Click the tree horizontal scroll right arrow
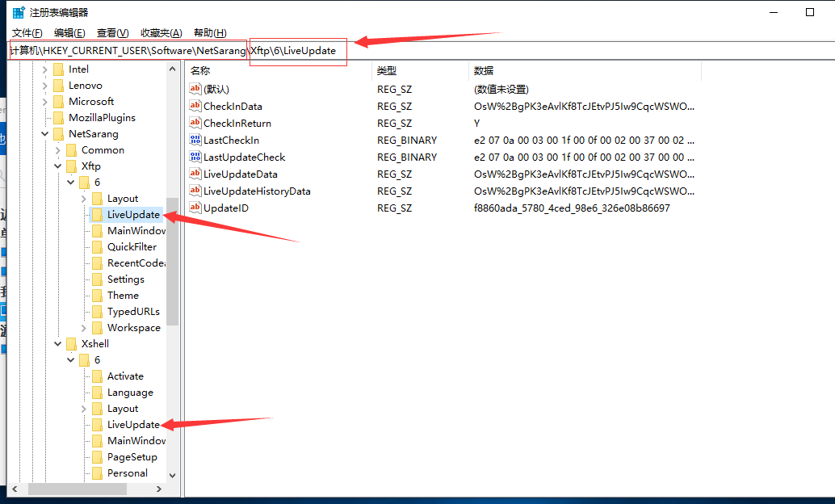835x504 pixels. click(159, 489)
